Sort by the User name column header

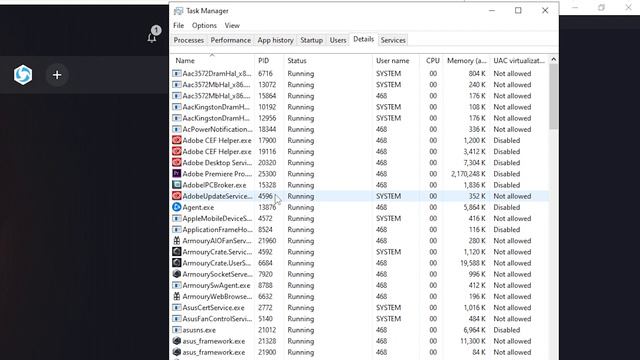[396, 60]
